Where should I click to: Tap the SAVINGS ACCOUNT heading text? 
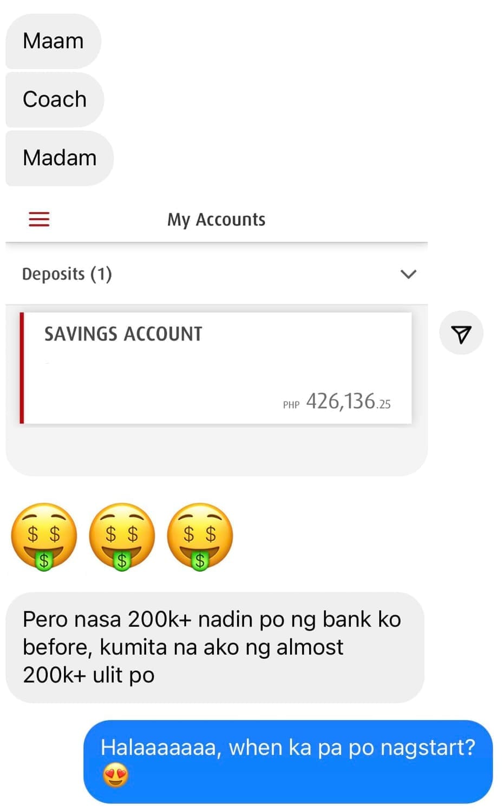point(123,334)
